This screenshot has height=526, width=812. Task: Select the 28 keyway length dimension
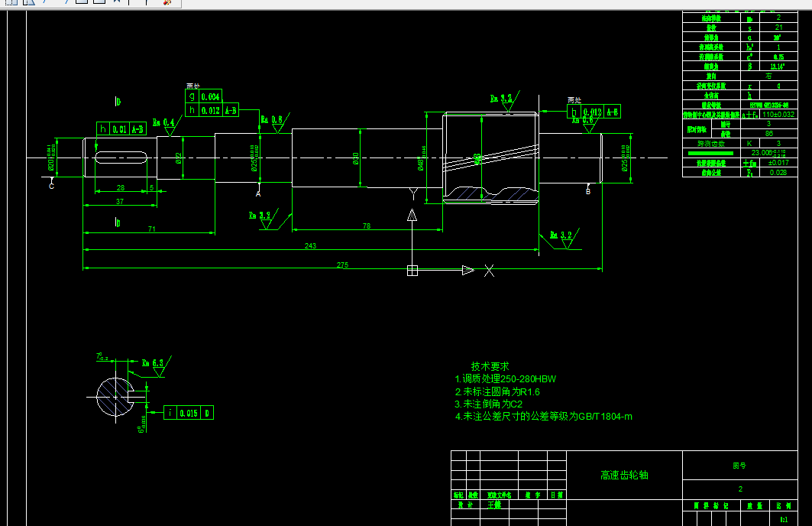[x=121, y=187]
